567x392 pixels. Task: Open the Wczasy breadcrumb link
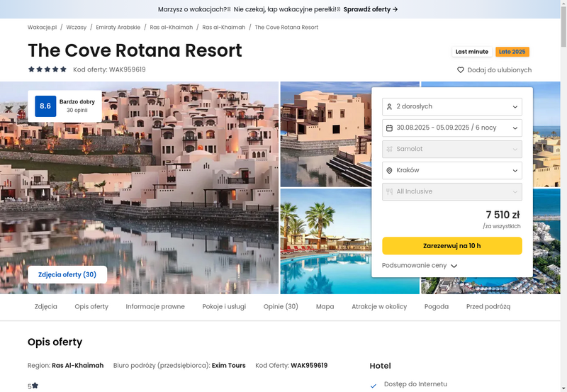pos(77,27)
